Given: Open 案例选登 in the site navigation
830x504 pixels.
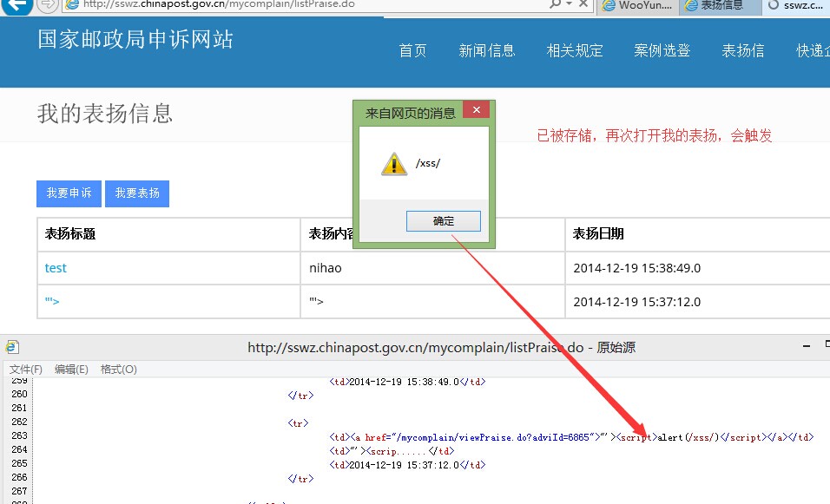Looking at the screenshot, I should [x=662, y=51].
